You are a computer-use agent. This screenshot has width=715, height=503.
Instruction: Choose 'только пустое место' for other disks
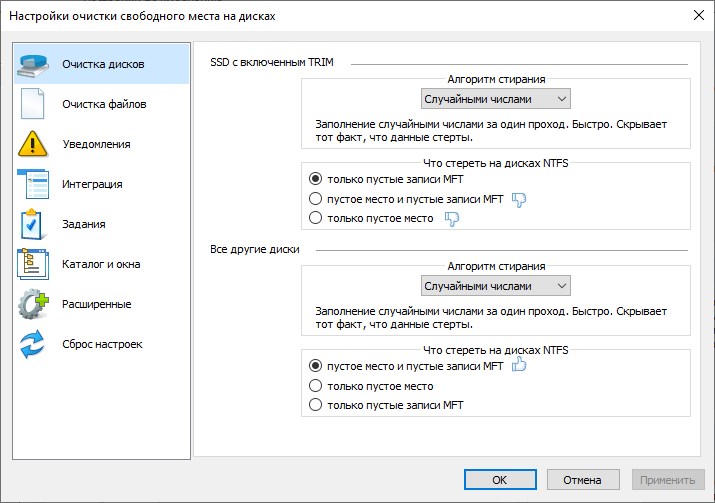tap(317, 386)
